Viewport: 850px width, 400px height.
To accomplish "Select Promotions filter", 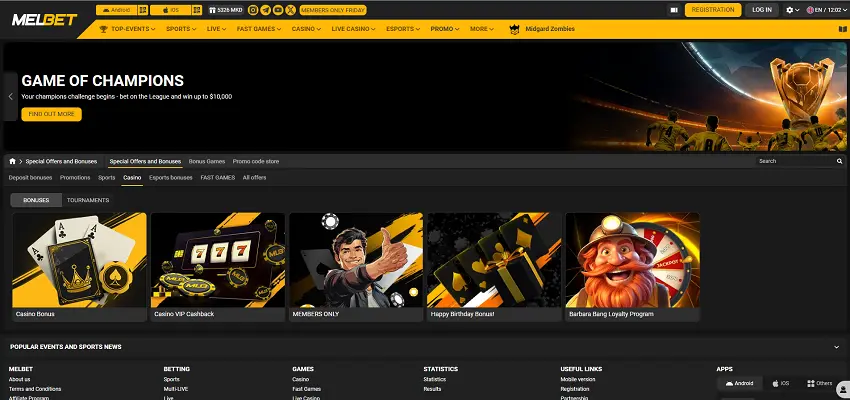I will [x=75, y=178].
